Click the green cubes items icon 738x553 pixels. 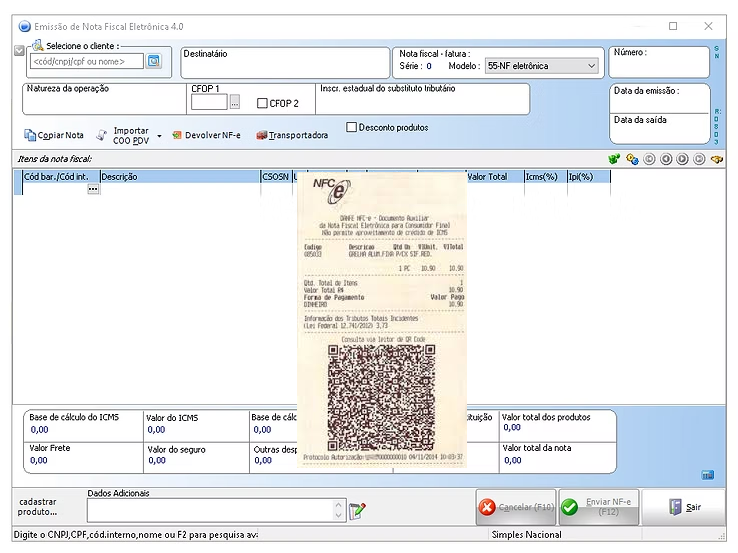614,159
